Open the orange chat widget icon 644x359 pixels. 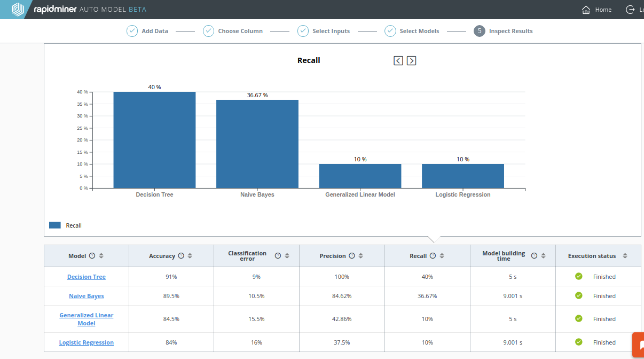(638, 345)
